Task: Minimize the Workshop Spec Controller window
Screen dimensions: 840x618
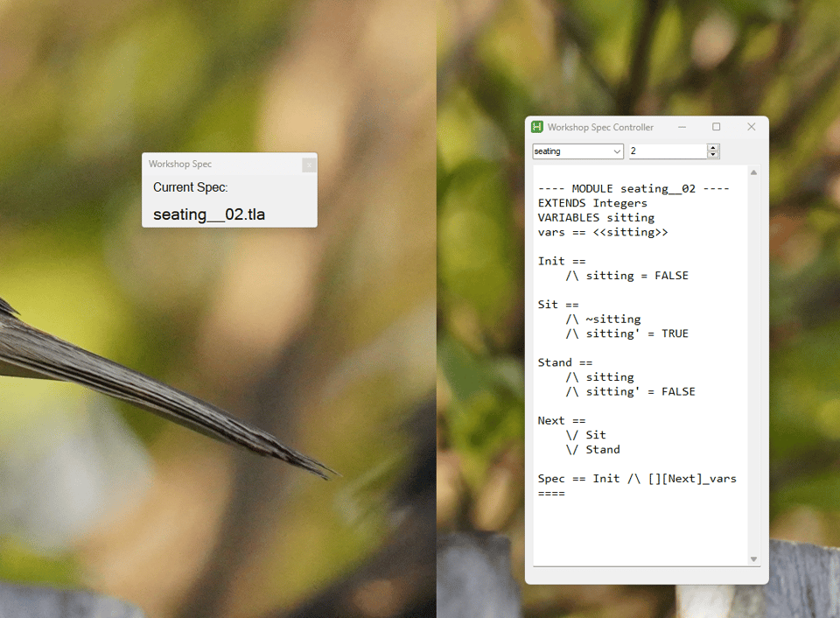Action: pyautogui.click(x=681, y=127)
